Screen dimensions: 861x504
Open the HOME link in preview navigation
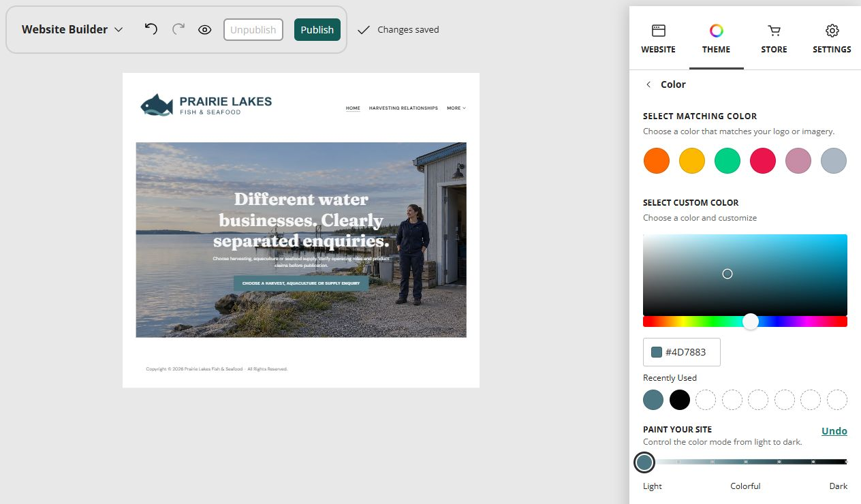pyautogui.click(x=353, y=108)
